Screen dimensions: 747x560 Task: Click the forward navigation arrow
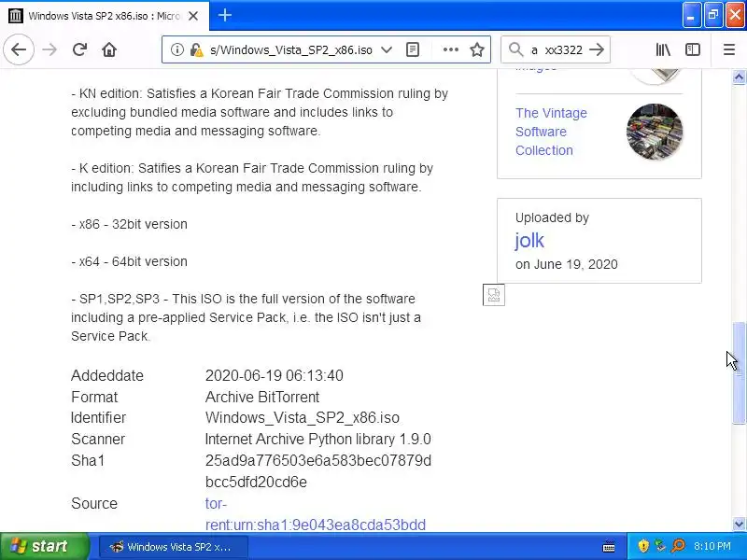(x=49, y=49)
